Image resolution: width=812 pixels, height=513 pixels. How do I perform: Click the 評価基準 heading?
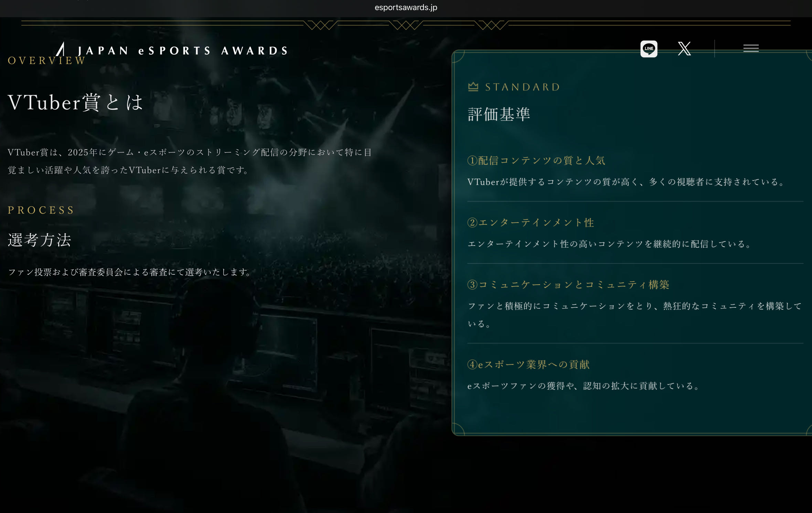click(x=499, y=114)
